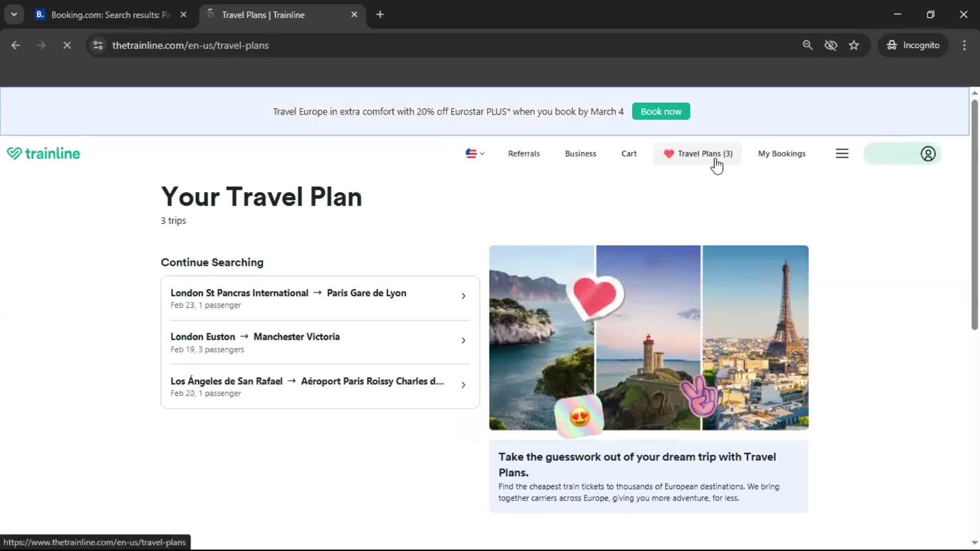Open site information via the tune icon
The height and width of the screenshot is (551, 980).
tap(97, 45)
